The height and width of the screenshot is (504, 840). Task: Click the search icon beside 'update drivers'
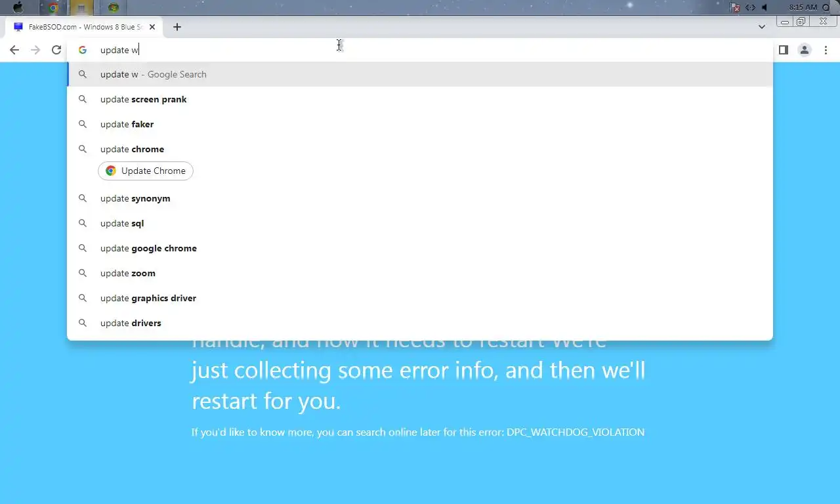pos(83,323)
